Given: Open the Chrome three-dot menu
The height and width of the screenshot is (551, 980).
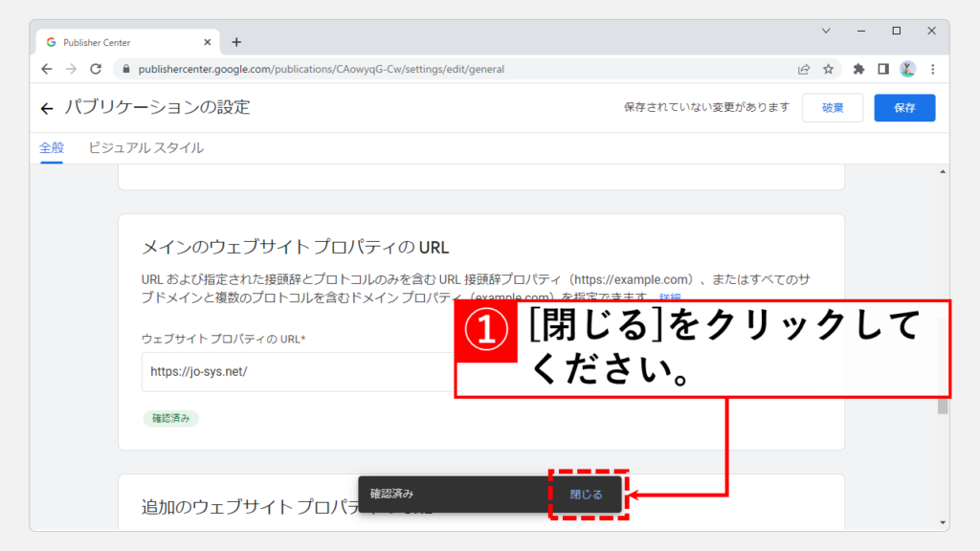Looking at the screenshot, I should tap(932, 69).
